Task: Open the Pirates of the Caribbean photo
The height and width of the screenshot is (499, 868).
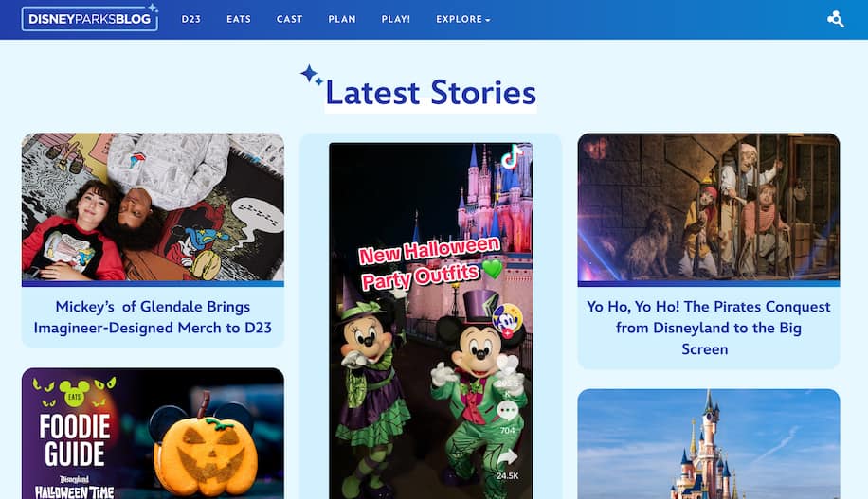Action: click(x=709, y=207)
